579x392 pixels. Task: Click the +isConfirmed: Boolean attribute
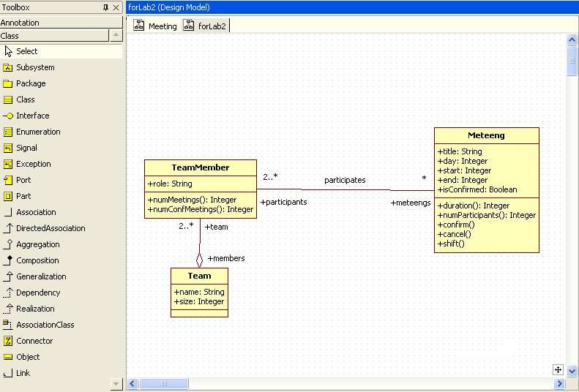point(477,189)
